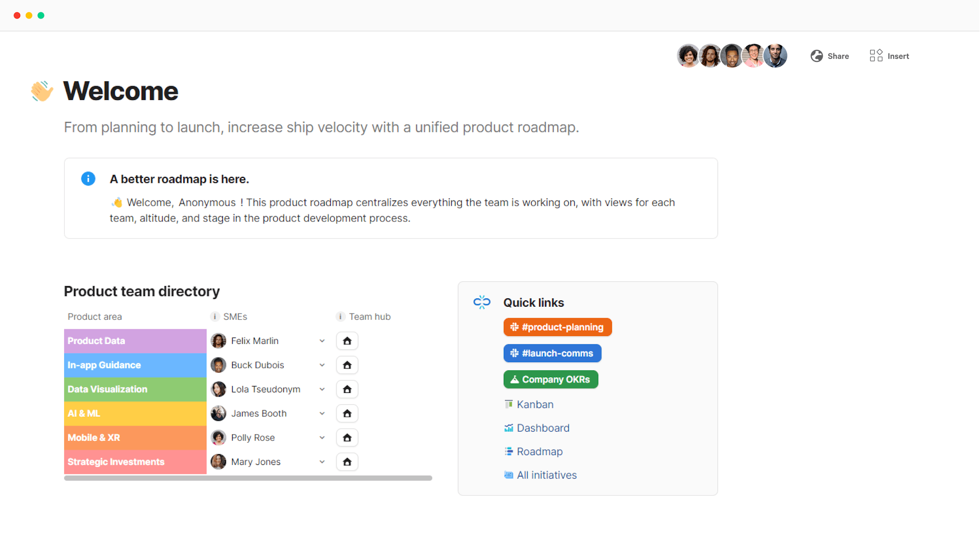Open the All initiatives page

click(540, 475)
